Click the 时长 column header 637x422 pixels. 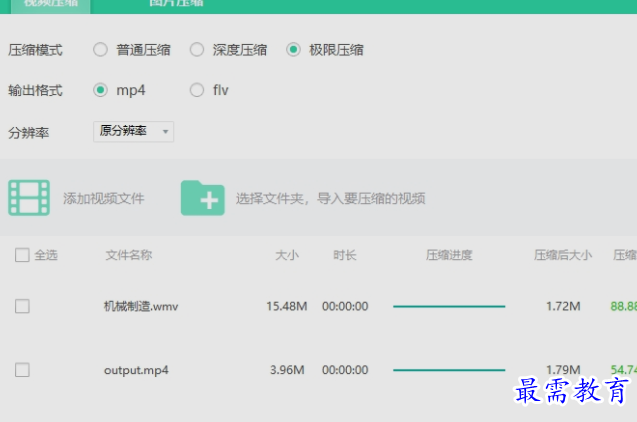click(345, 255)
